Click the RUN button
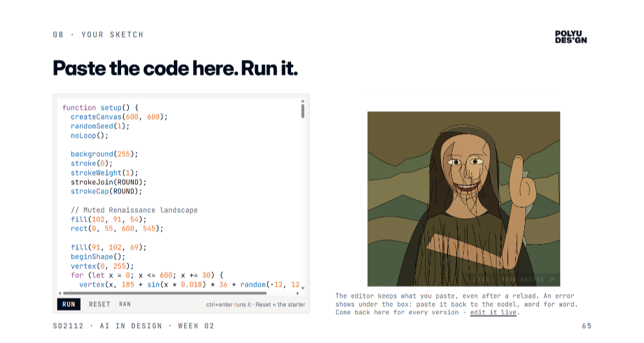This screenshot has height=343, width=644. (x=69, y=304)
